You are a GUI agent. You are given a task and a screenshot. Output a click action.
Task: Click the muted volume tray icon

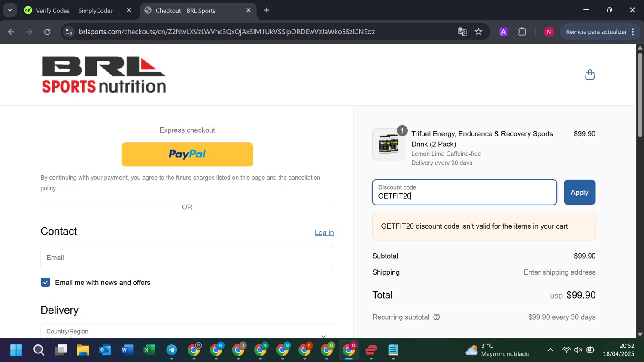[578, 350]
